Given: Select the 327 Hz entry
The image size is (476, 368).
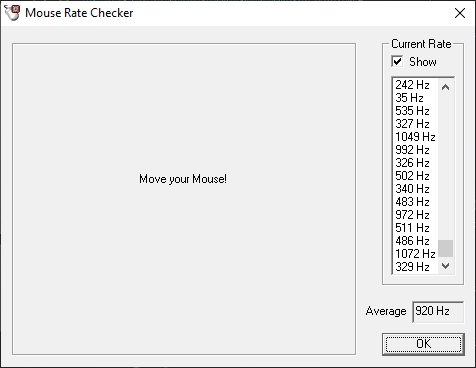Looking at the screenshot, I should [416, 124].
